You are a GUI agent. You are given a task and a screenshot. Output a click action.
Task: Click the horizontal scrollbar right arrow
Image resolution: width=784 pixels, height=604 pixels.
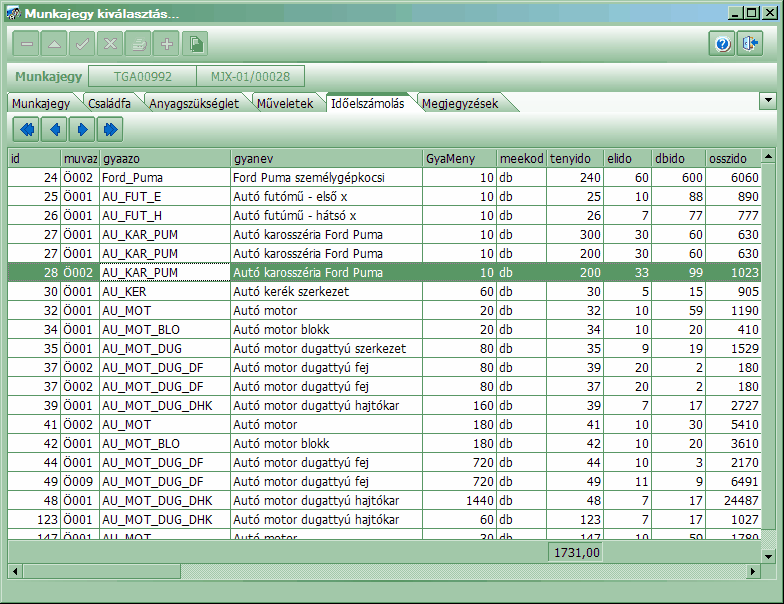tap(753, 571)
